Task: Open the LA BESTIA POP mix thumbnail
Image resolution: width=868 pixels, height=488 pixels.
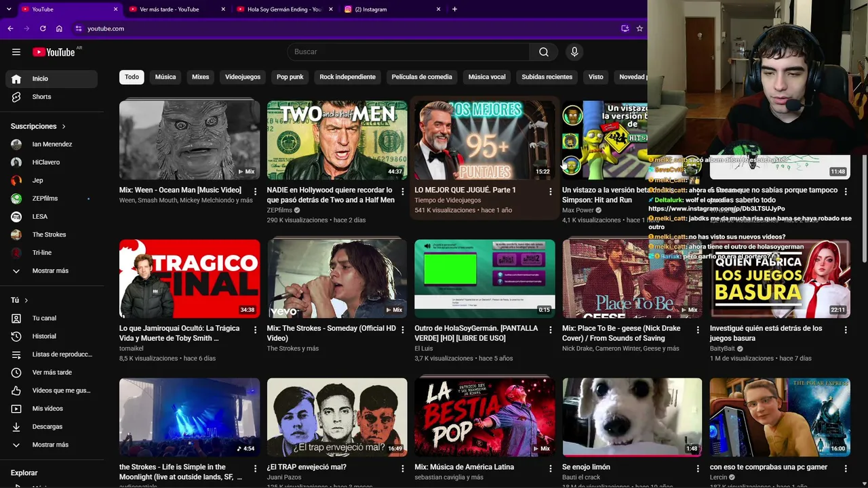Action: [485, 417]
